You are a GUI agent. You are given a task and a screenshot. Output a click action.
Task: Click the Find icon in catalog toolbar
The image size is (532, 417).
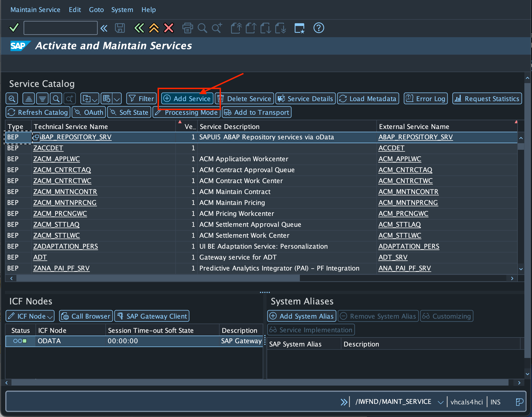[56, 99]
